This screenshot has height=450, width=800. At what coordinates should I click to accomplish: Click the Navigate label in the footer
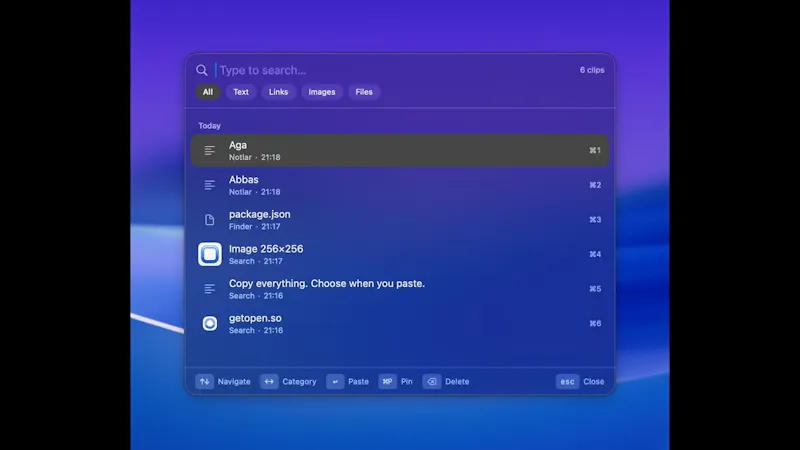tap(234, 382)
